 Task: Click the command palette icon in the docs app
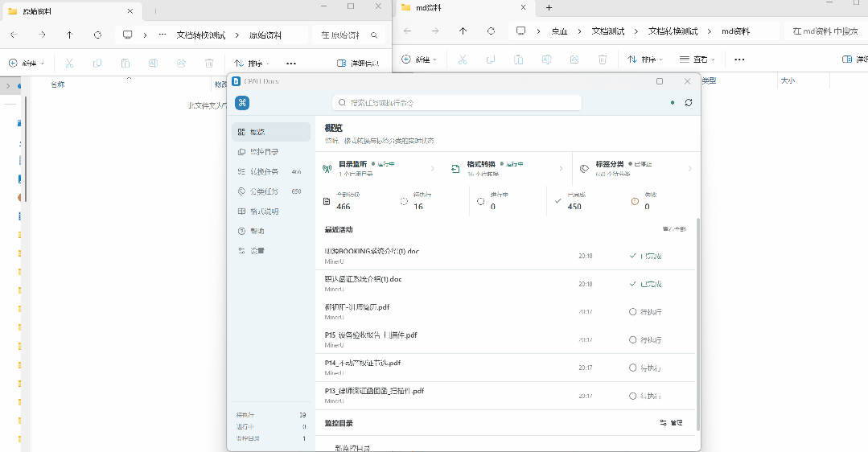(242, 102)
